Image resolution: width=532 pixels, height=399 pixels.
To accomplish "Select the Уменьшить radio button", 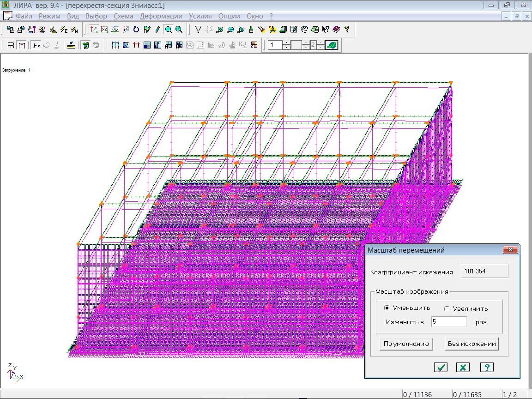I will 387,308.
